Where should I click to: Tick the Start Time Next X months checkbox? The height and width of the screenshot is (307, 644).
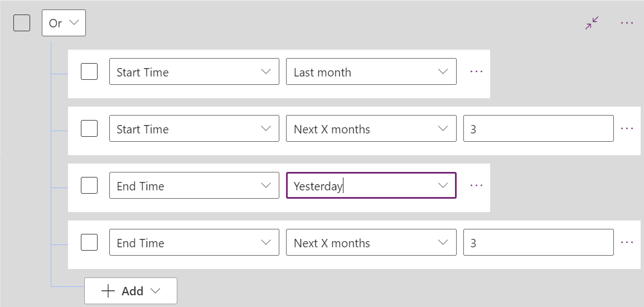coord(89,129)
